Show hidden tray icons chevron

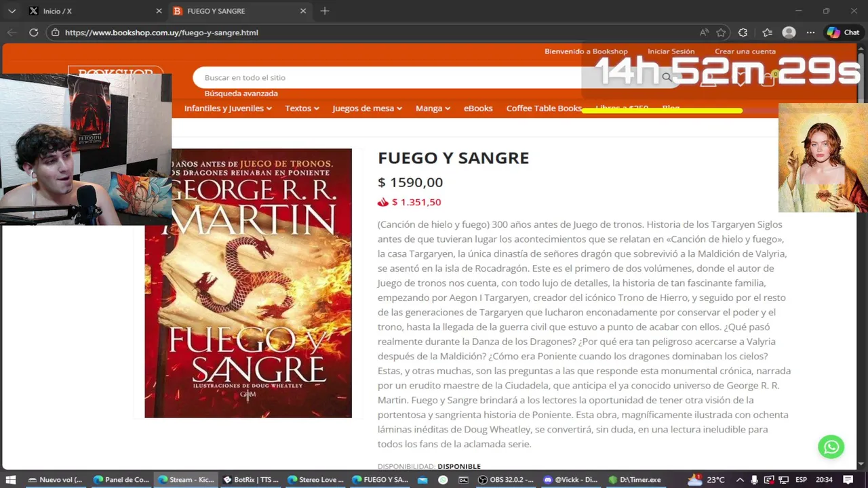740,480
